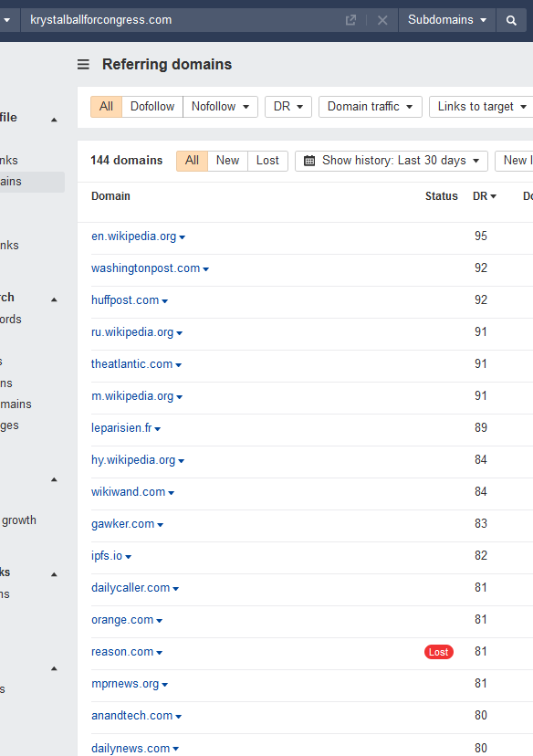The width and height of the screenshot is (533, 756).
Task: Open the gawker.com domain link
Action: coord(123,523)
